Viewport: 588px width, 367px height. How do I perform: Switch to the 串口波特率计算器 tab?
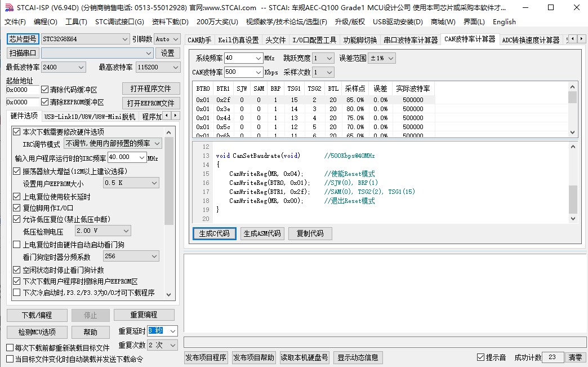coord(411,40)
